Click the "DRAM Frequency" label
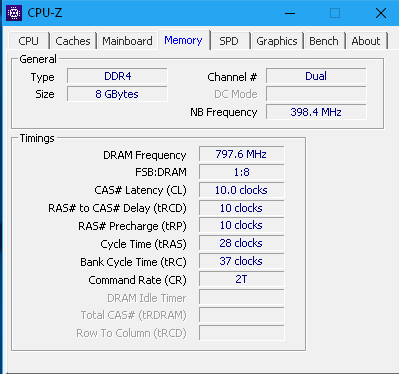 point(145,155)
